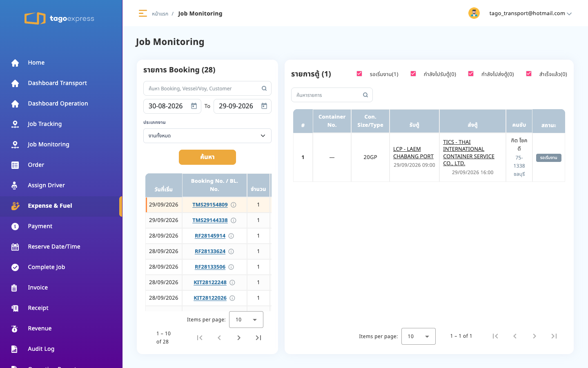The image size is (588, 368).
Task: Open Reserve Date/Time in the sidebar
Action: pos(54,247)
